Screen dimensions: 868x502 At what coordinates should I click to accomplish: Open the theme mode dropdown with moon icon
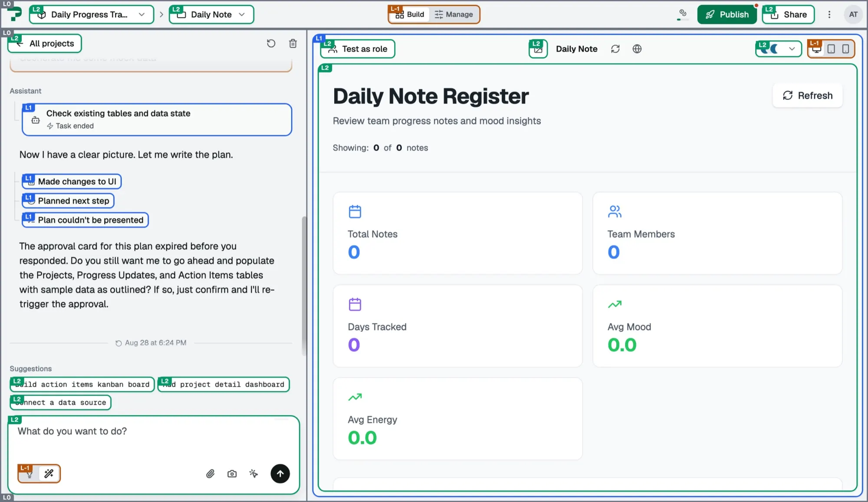pos(779,49)
